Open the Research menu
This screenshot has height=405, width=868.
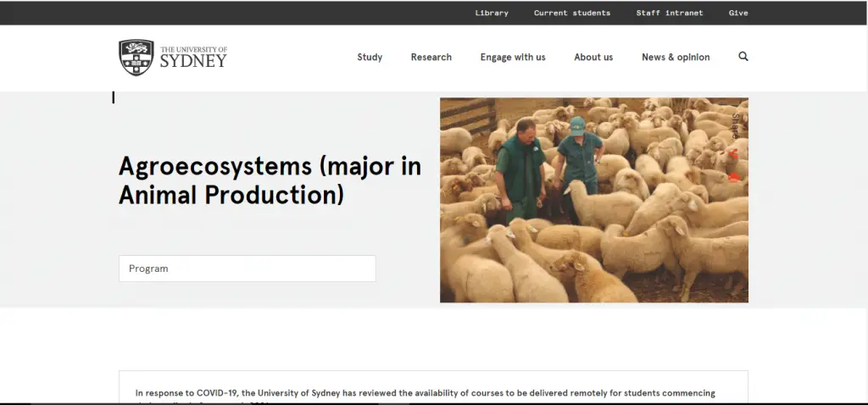tap(431, 58)
